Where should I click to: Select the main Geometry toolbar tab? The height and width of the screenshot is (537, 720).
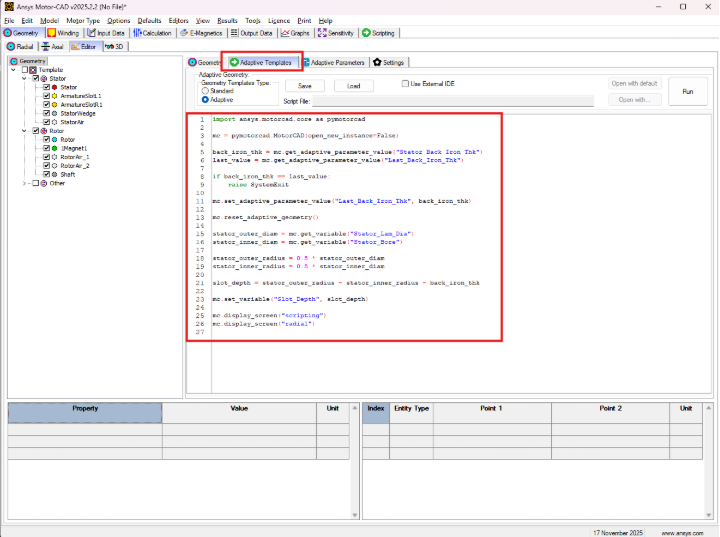point(22,33)
